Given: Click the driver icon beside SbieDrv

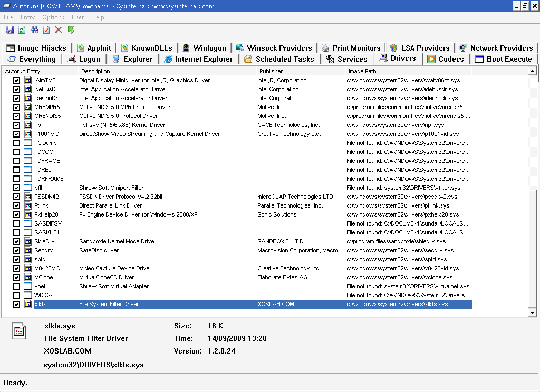Looking at the screenshot, I should [x=28, y=241].
